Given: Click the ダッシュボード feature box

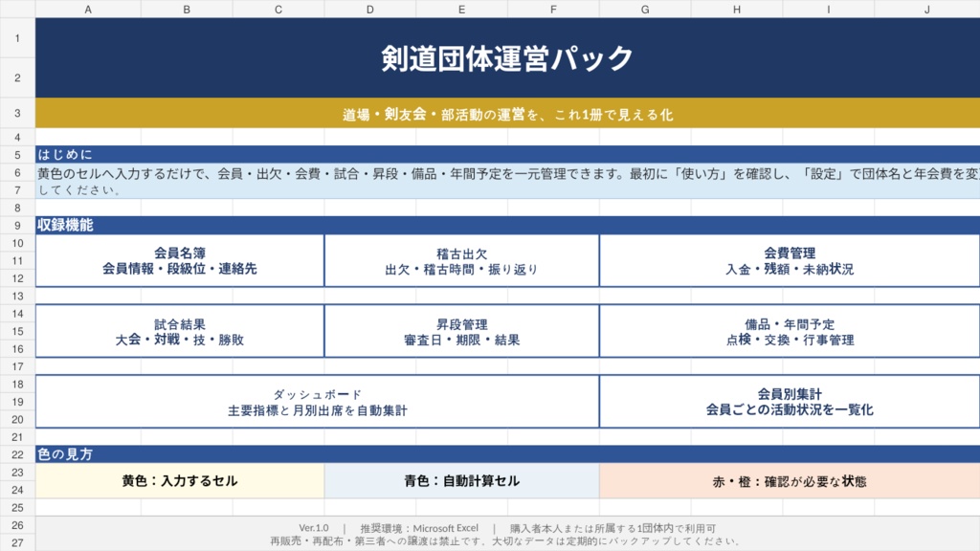Looking at the screenshot, I should tap(318, 402).
